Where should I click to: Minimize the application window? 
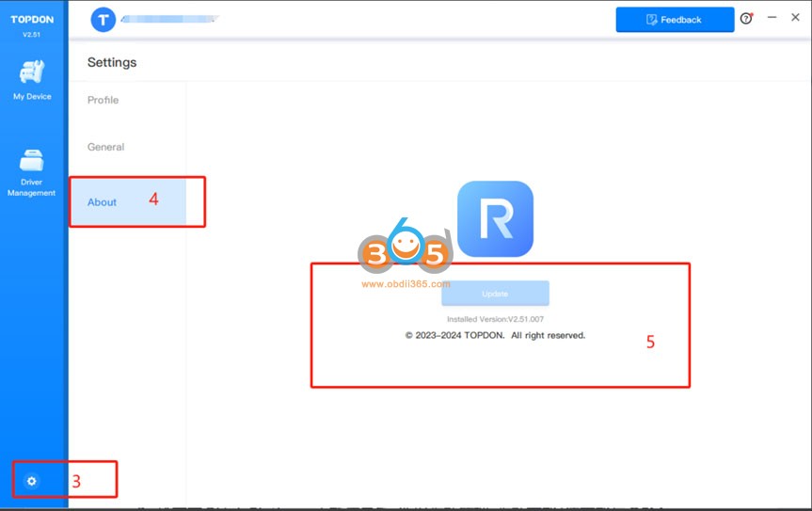(772, 18)
